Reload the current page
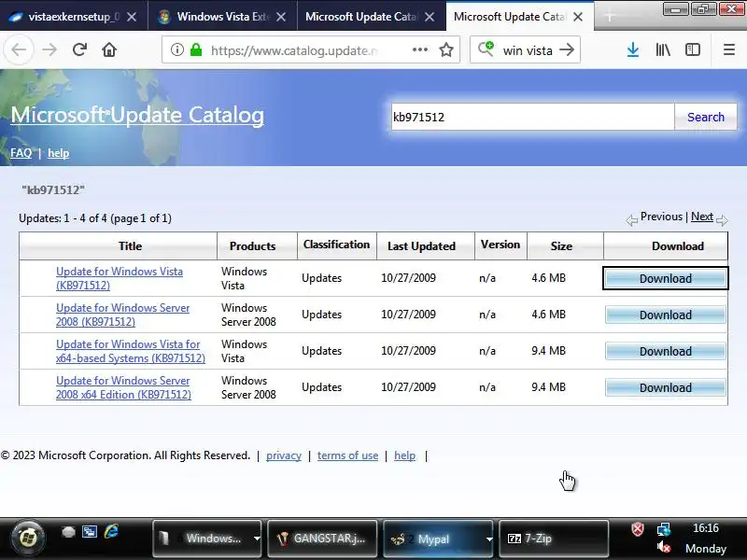Screen dimensions: 747x560 [79, 49]
